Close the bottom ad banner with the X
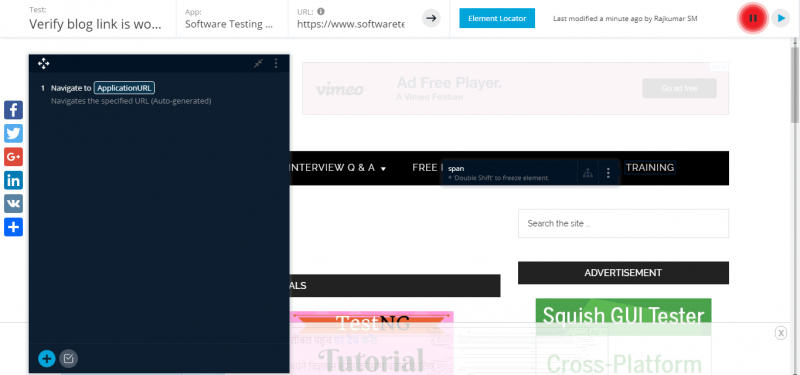 point(781,333)
